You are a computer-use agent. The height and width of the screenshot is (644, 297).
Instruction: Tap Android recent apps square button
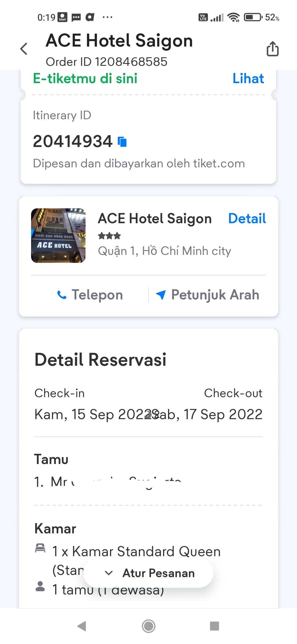click(x=215, y=626)
